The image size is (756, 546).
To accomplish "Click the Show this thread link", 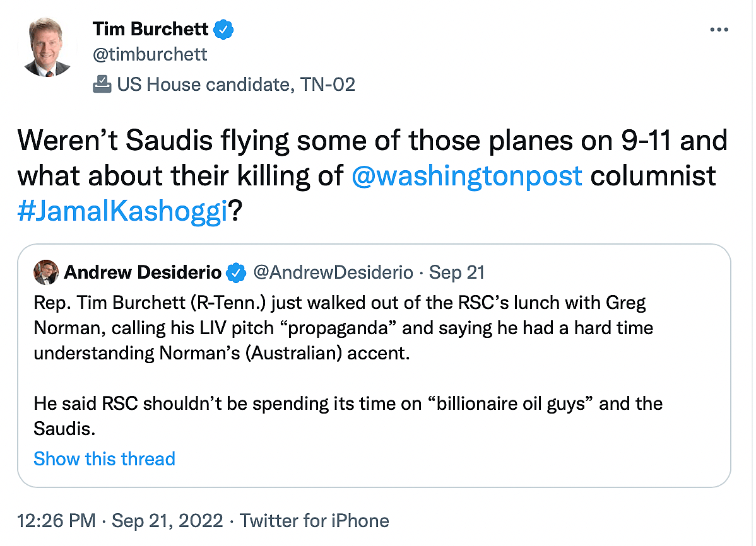I will click(x=104, y=458).
